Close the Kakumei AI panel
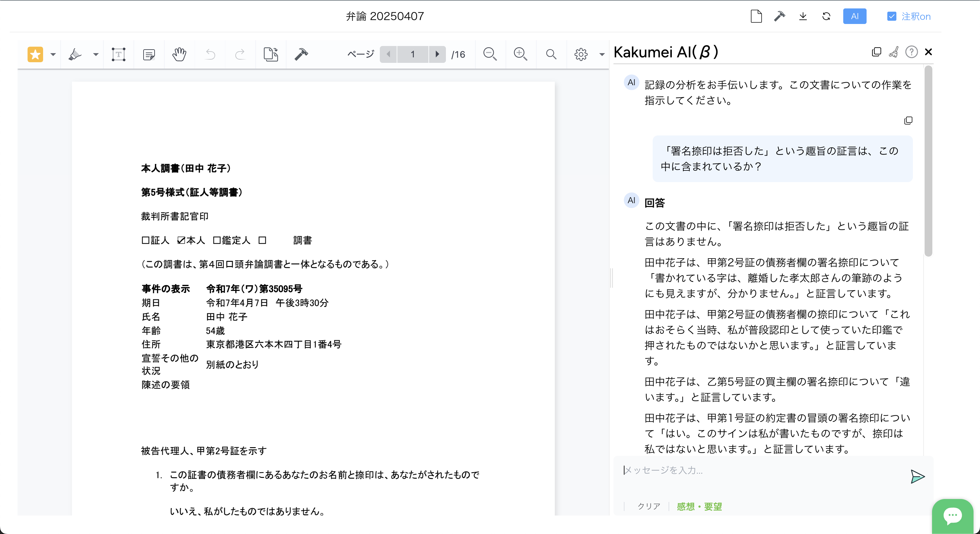 point(928,52)
